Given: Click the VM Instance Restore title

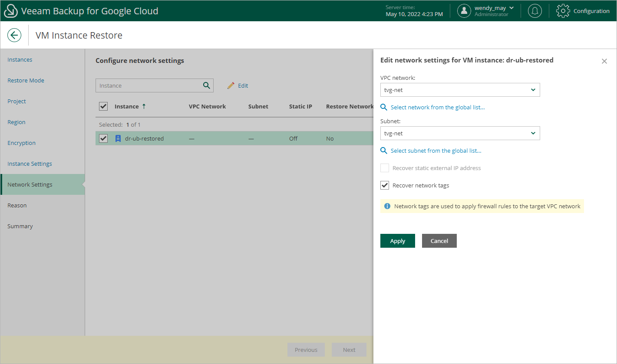Looking at the screenshot, I should pos(79,35).
